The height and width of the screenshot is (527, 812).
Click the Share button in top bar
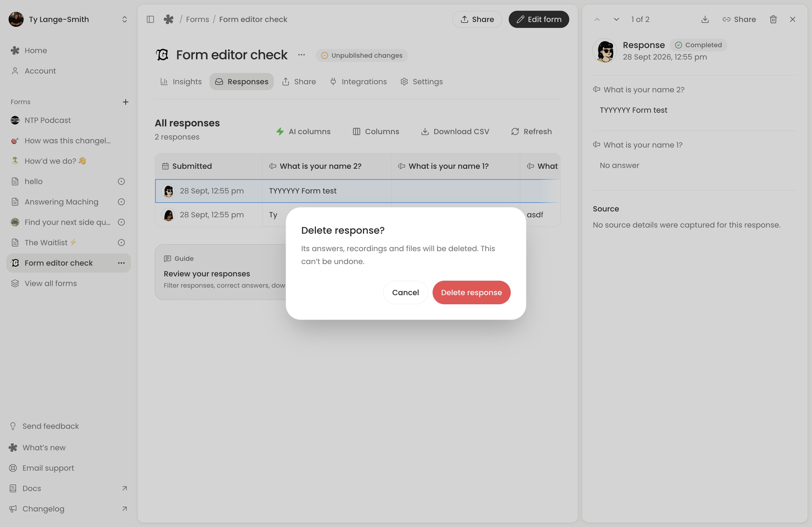tap(477, 19)
